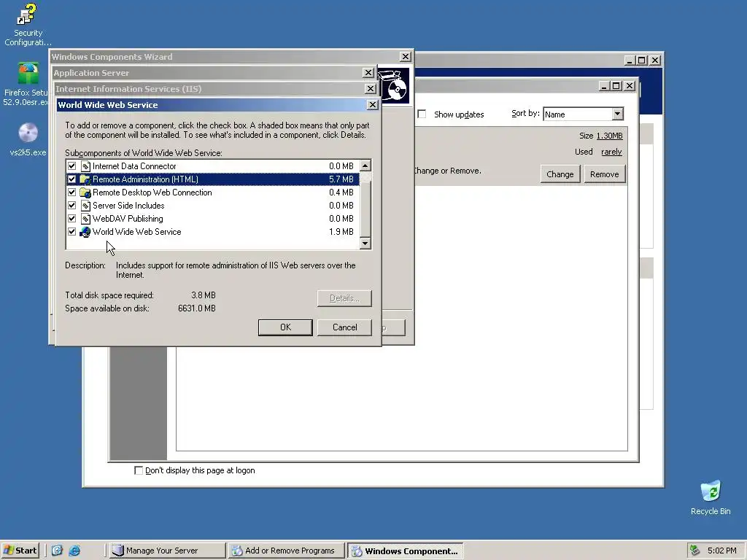
Task: Maximize the Add or Remove Programs window
Action: (x=616, y=86)
